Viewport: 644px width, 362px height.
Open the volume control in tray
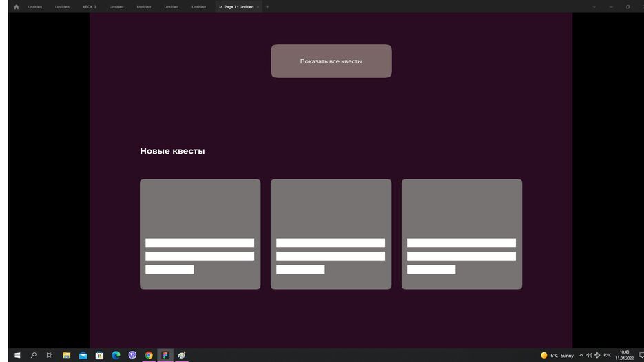pos(589,355)
